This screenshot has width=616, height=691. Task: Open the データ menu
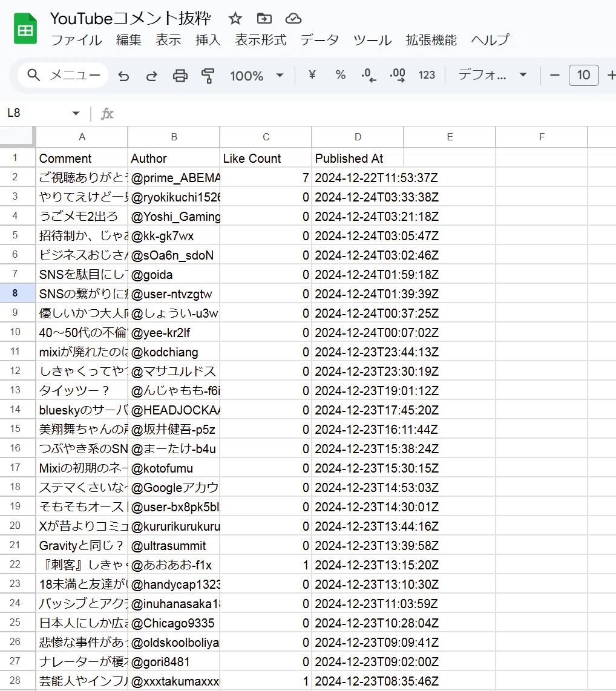click(x=320, y=40)
